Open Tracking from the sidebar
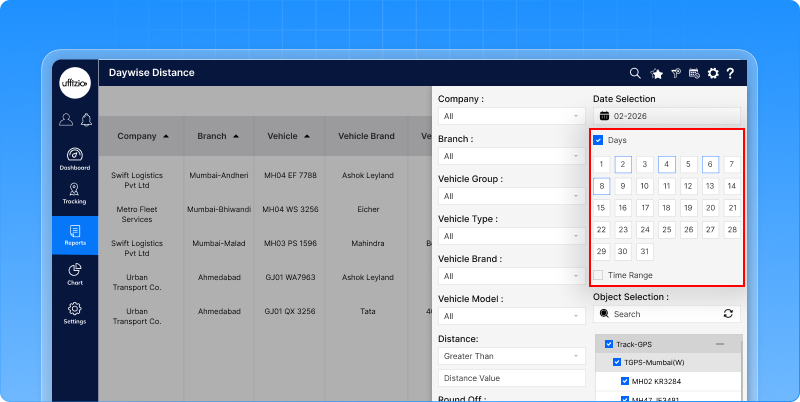 [x=75, y=194]
